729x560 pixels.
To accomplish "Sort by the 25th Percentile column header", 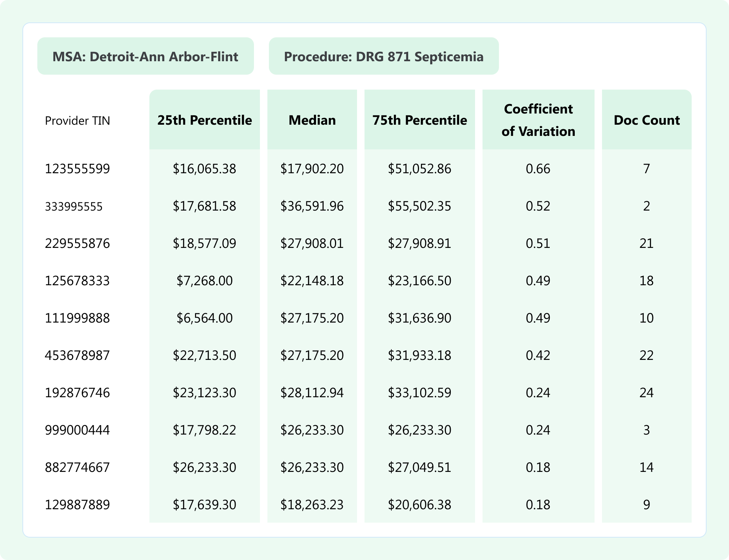I will click(x=204, y=120).
